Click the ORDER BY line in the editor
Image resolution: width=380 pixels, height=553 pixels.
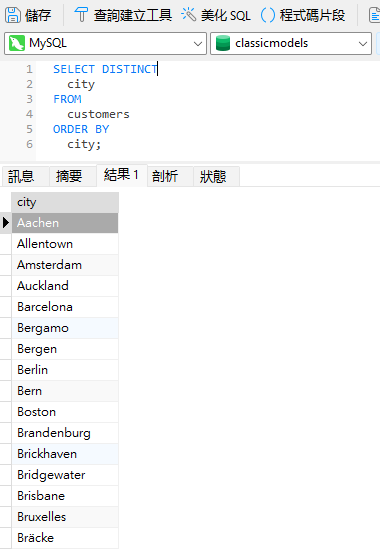coord(81,129)
